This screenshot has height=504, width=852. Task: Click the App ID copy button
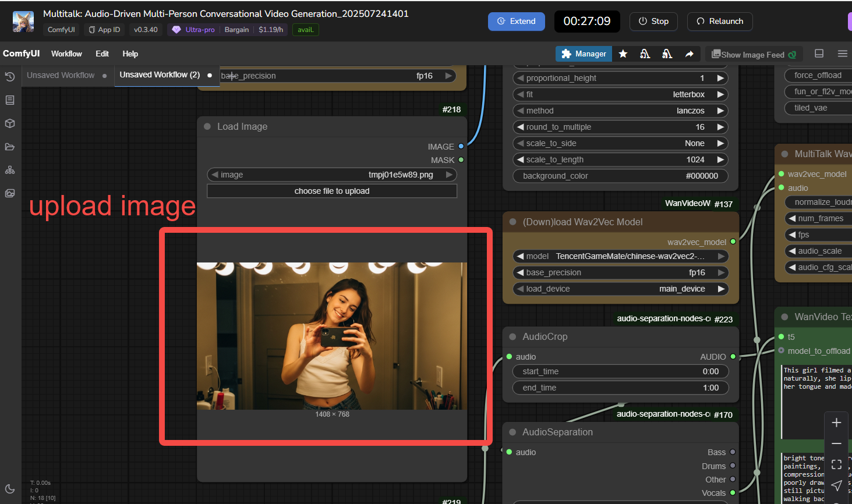click(x=104, y=30)
